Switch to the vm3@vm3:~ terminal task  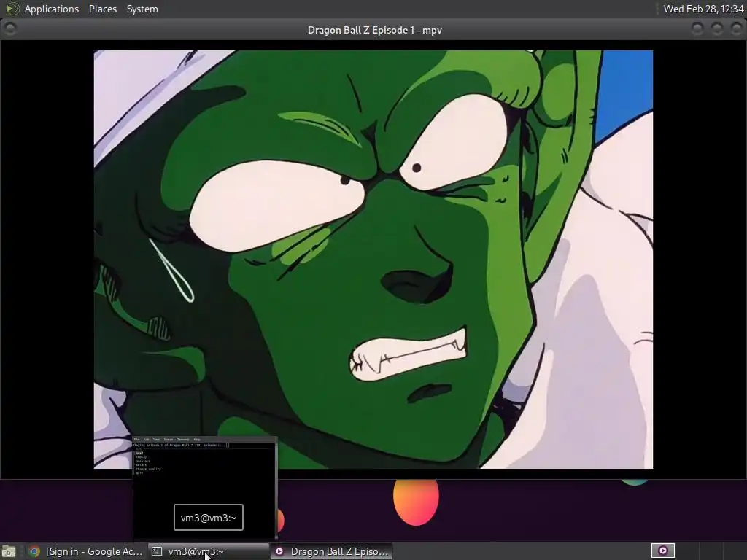pyautogui.click(x=209, y=551)
